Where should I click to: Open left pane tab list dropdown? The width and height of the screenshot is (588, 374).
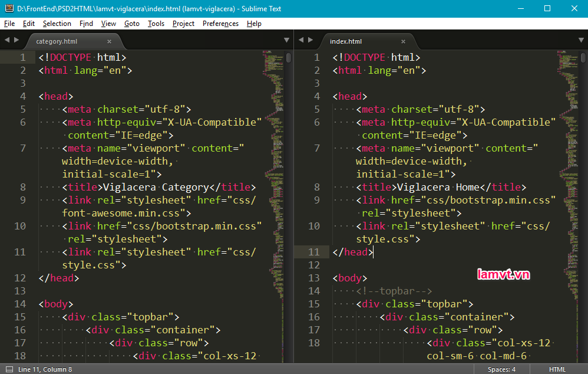tap(286, 40)
